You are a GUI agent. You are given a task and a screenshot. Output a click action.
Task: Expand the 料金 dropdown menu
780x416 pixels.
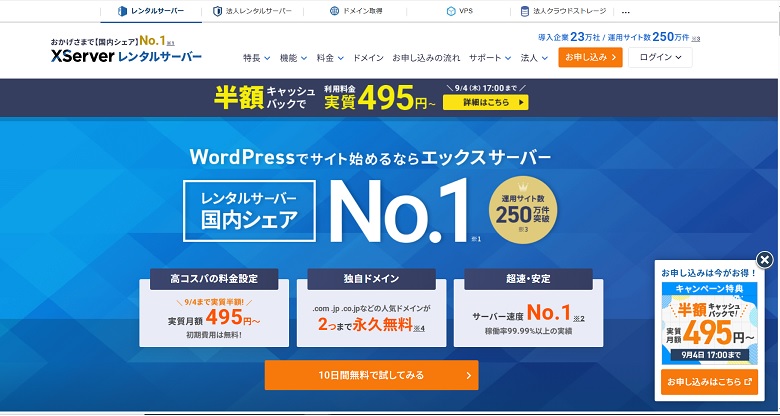click(330, 58)
